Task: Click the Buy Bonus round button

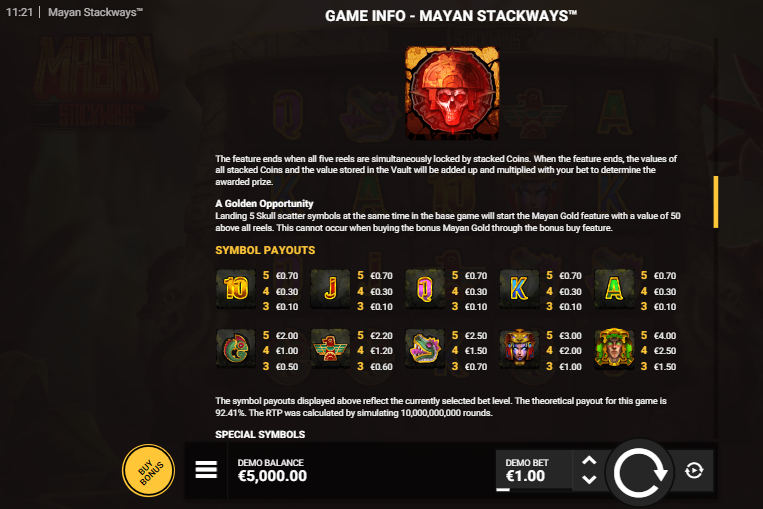Action: tap(148, 470)
